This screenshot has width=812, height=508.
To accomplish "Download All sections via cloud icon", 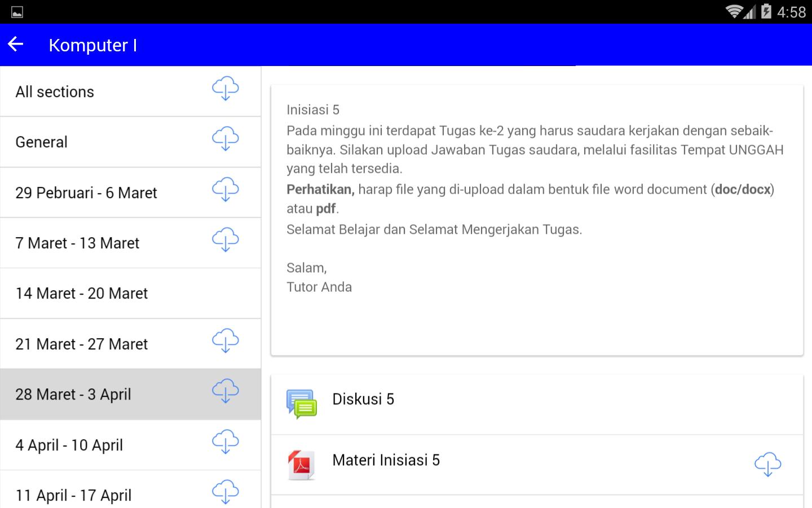I will coord(225,89).
